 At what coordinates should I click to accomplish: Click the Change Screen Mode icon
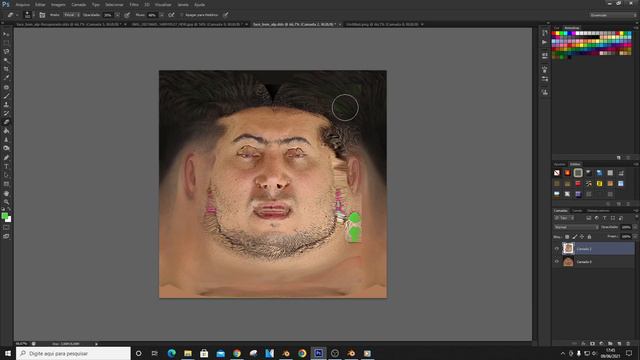6,236
